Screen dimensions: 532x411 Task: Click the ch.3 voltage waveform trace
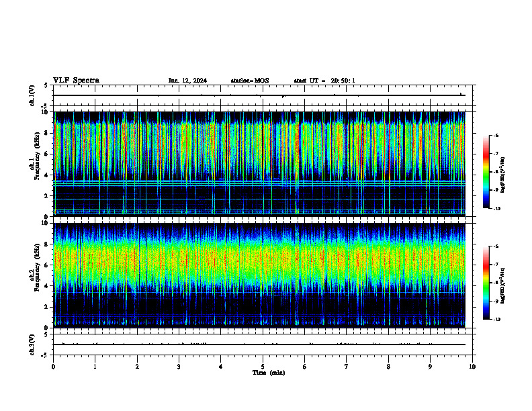coord(259,345)
